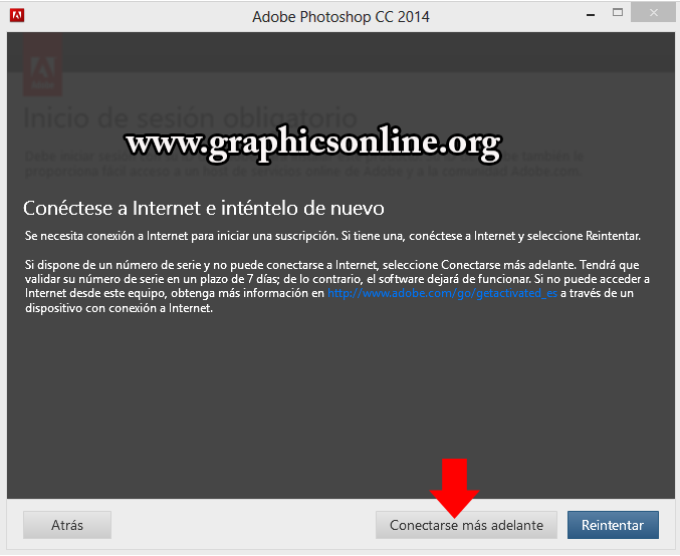Viewport: 680px width, 556px height.
Task: Click the red arrow graphic
Action: pos(454,488)
